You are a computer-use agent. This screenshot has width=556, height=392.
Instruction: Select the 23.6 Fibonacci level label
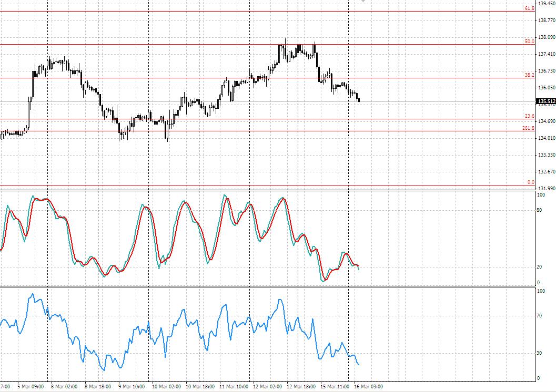coord(529,116)
